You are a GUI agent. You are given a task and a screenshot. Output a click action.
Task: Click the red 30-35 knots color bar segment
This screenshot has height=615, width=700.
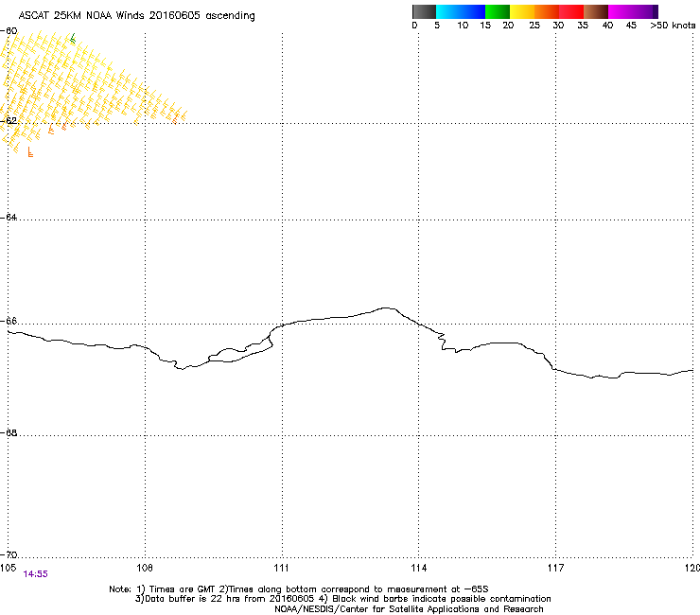coord(571,11)
